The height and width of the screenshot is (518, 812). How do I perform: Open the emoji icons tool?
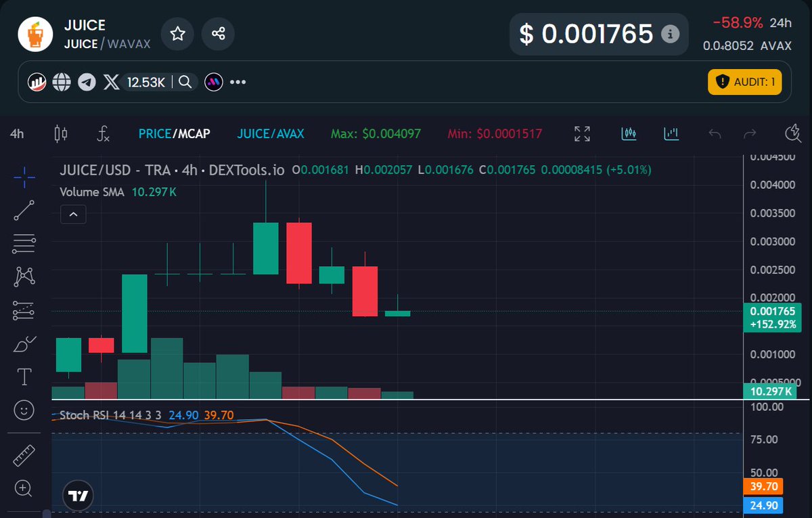coord(24,410)
